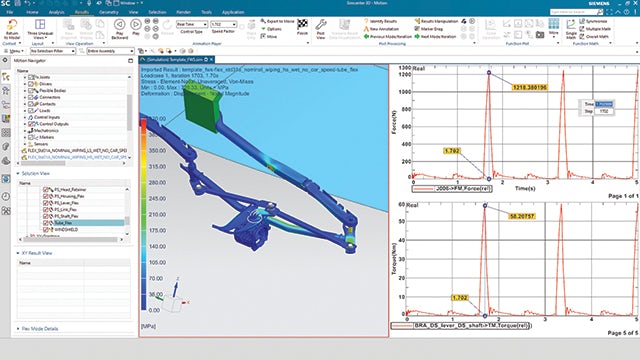Click Export to Movie

(278, 21)
